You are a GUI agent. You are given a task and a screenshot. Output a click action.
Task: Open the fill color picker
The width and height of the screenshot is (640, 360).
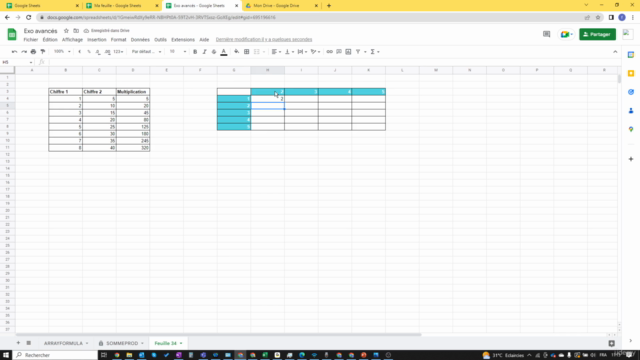click(237, 52)
